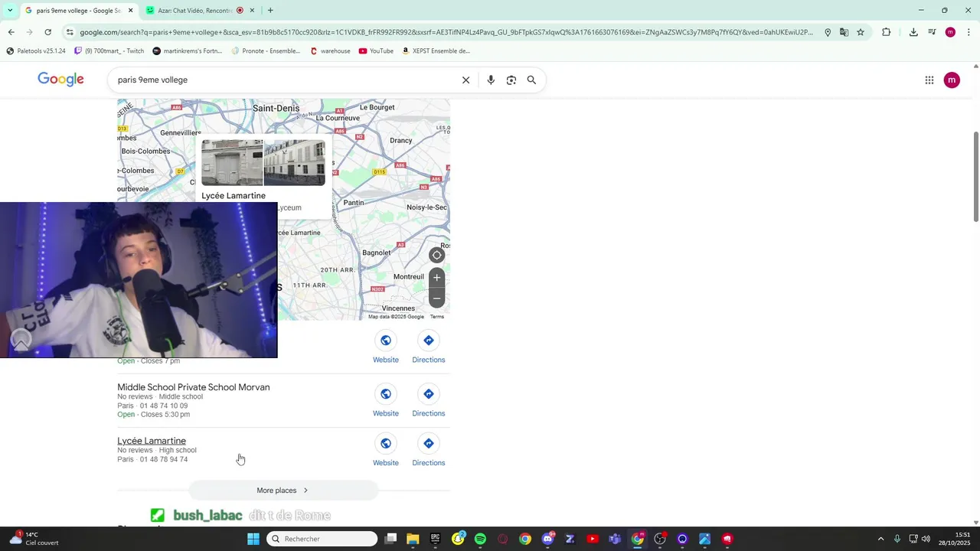Click Saint-Denis label on the map
This screenshot has height=551, width=980.
coord(276,109)
